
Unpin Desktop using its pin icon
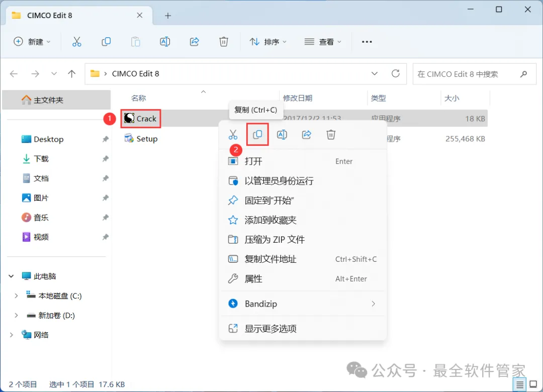(105, 139)
